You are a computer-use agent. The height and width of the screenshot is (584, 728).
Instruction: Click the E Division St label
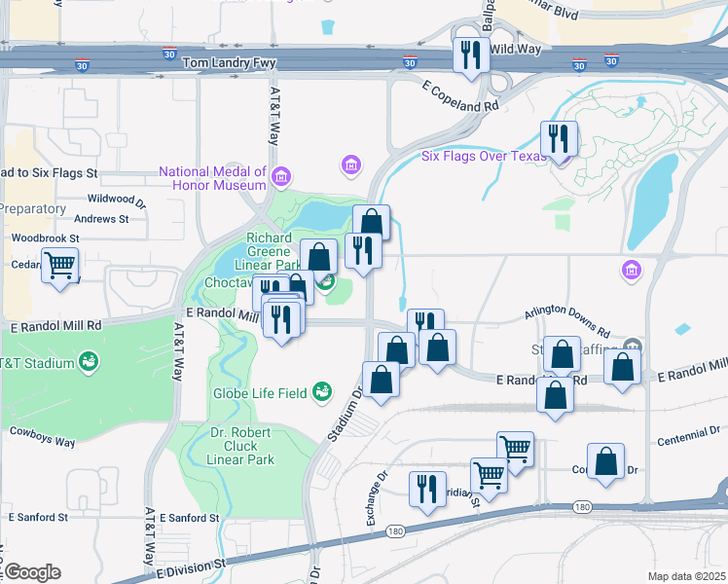click(x=191, y=568)
